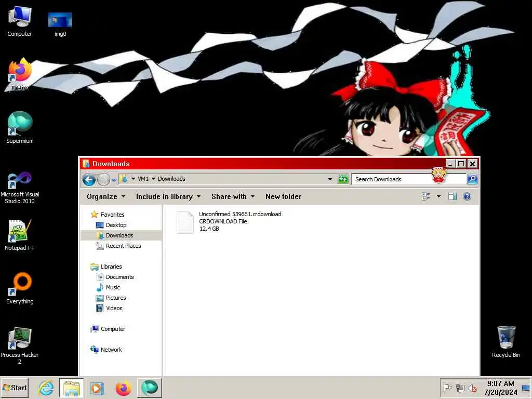This screenshot has width=532, height=399.
Task: Open Action Center flag in system tray
Action: 447,388
